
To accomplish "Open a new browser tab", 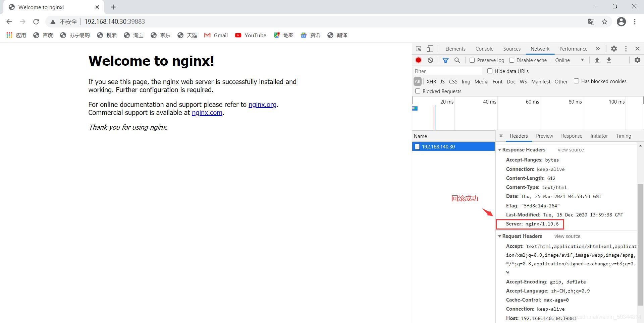I will point(113,7).
